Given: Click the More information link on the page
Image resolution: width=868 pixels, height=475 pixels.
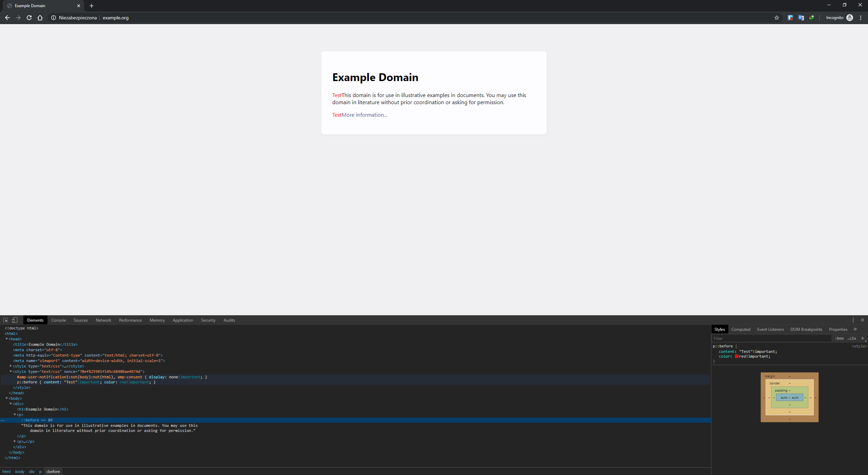Looking at the screenshot, I should (x=364, y=115).
